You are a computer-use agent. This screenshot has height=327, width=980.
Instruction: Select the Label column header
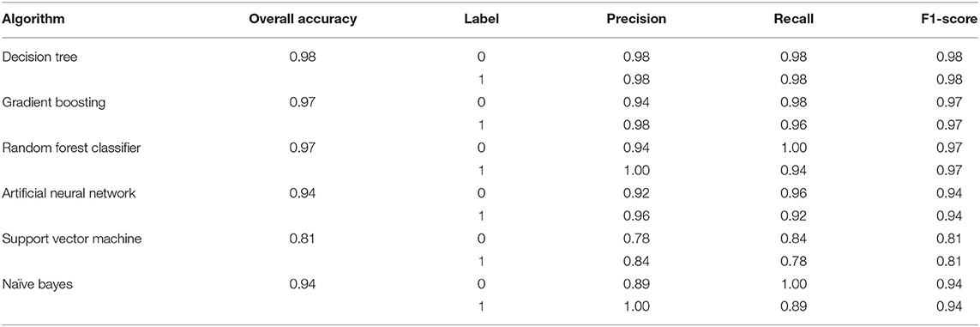tap(481, 19)
